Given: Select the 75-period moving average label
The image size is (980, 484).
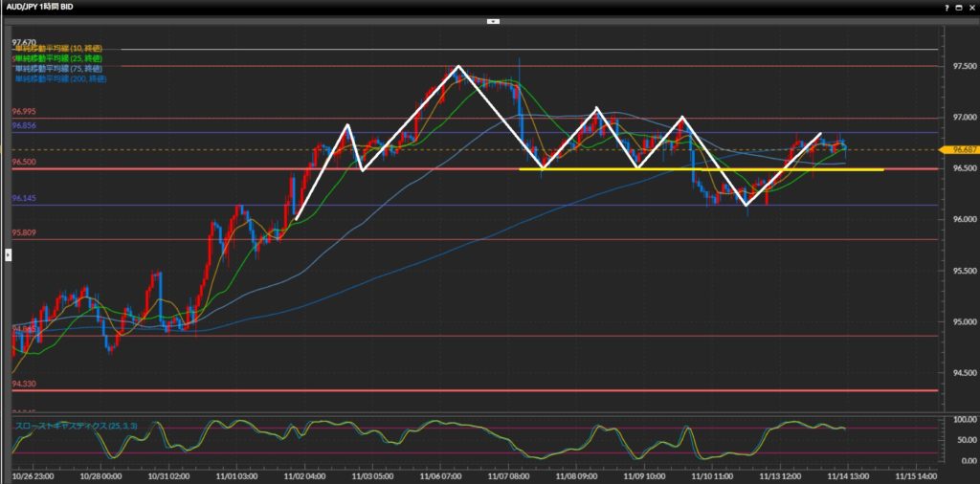Looking at the screenshot, I should (59, 69).
